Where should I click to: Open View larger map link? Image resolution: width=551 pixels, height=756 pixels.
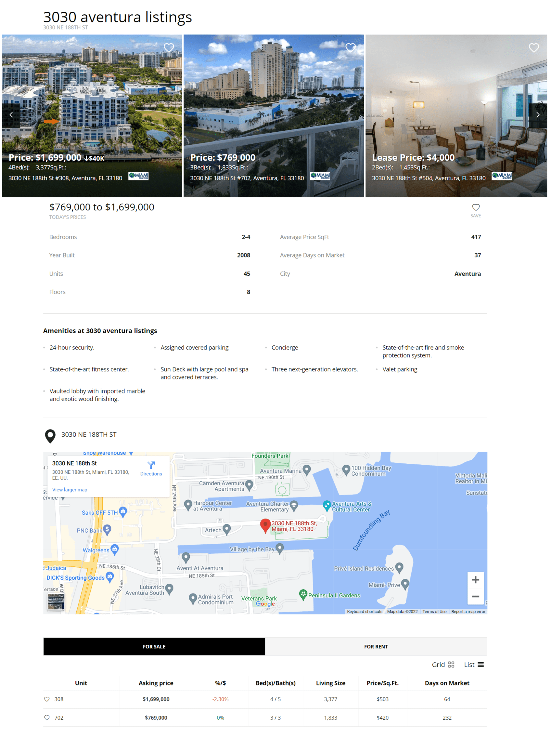(70, 490)
